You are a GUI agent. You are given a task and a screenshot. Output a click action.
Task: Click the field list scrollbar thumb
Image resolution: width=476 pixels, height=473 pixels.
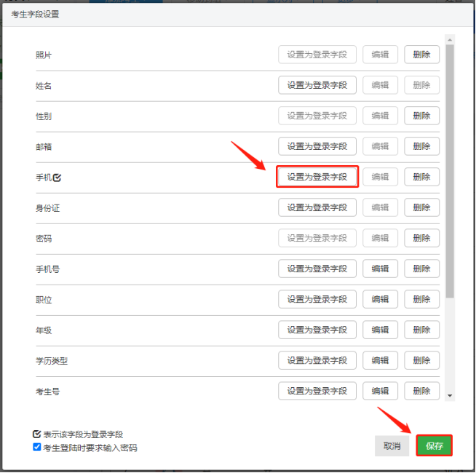(450, 171)
